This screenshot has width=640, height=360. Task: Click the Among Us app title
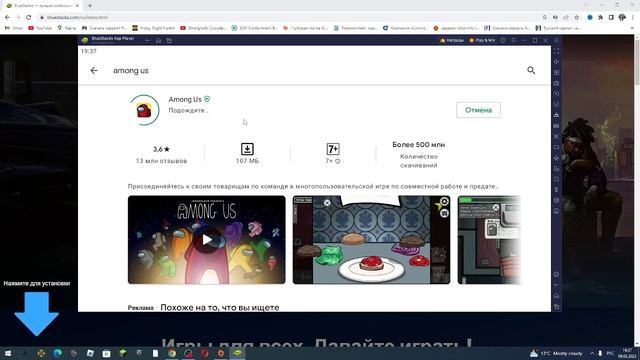(x=185, y=99)
